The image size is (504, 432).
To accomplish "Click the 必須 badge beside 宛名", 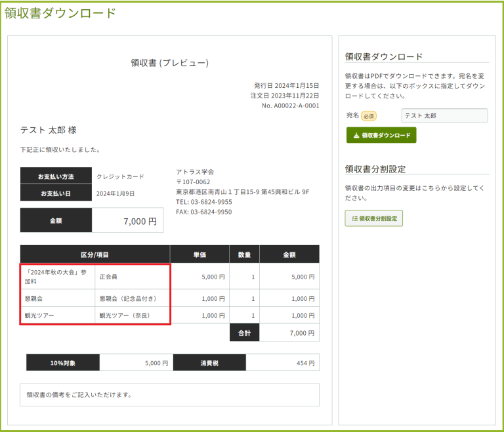I will coord(369,116).
